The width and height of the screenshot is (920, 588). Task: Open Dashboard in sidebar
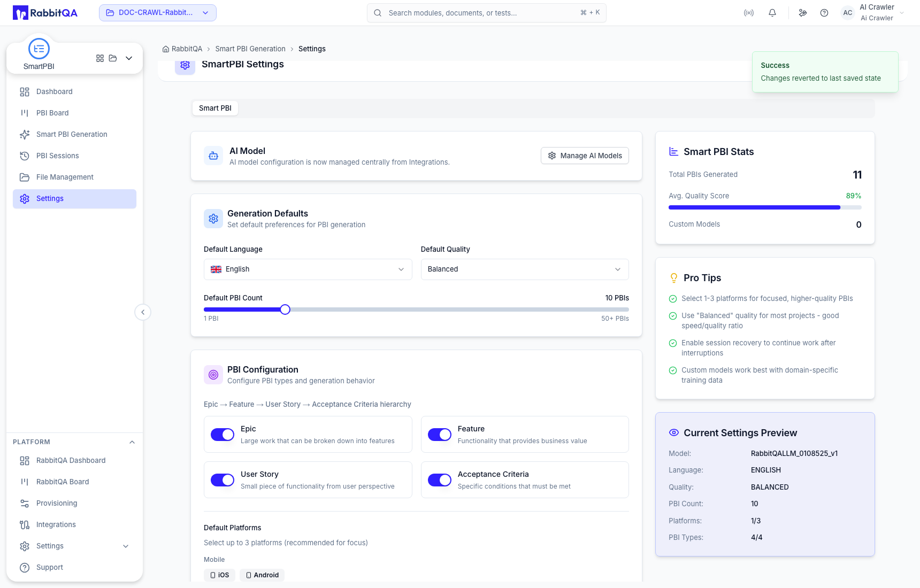[x=74, y=92]
